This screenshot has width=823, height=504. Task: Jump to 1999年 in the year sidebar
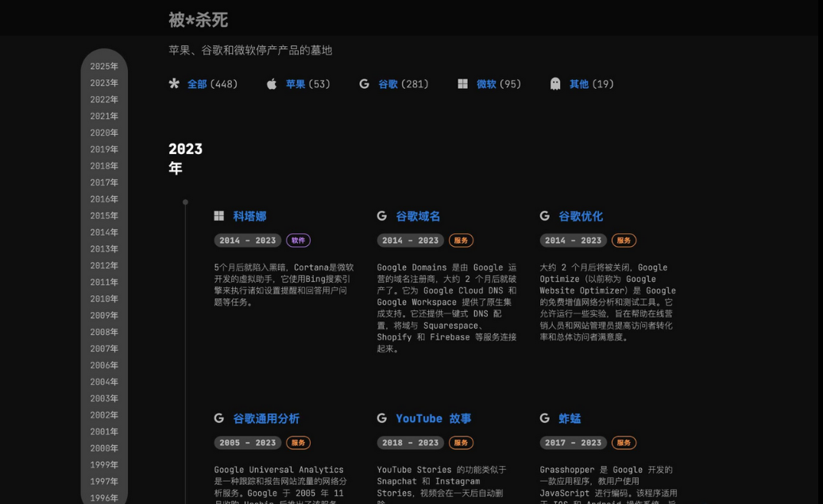coord(104,465)
